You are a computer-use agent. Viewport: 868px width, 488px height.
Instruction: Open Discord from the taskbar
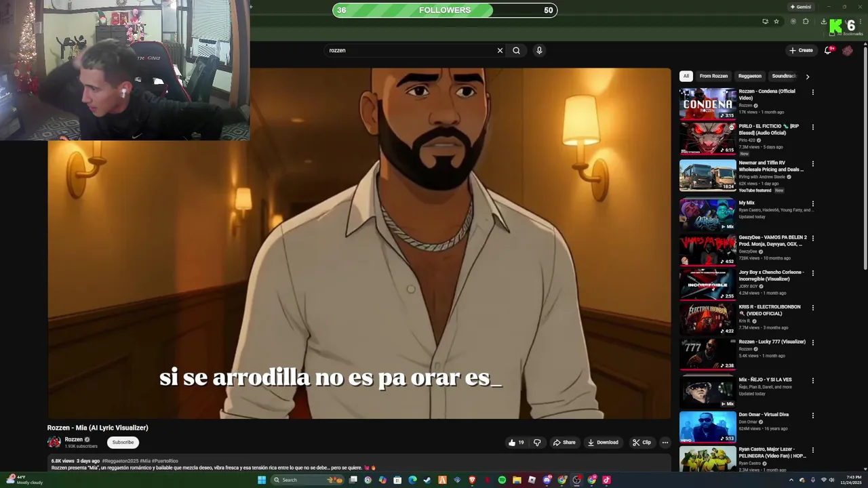pos(547,480)
